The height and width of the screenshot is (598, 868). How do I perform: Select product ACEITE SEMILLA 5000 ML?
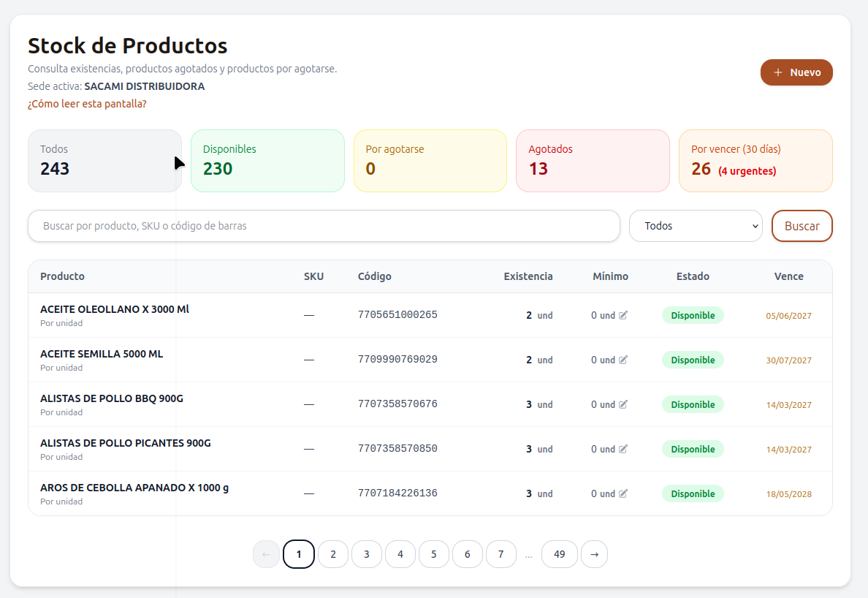pos(102,354)
